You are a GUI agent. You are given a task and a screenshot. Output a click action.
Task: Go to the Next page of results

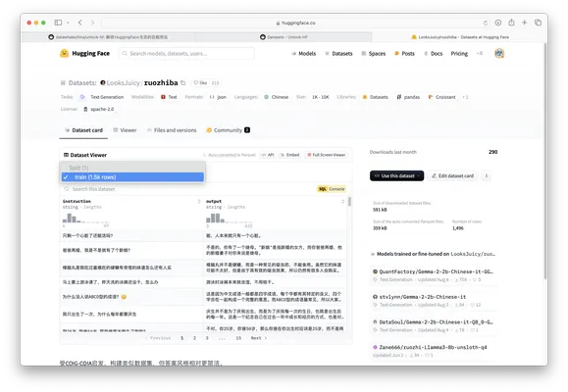point(259,338)
